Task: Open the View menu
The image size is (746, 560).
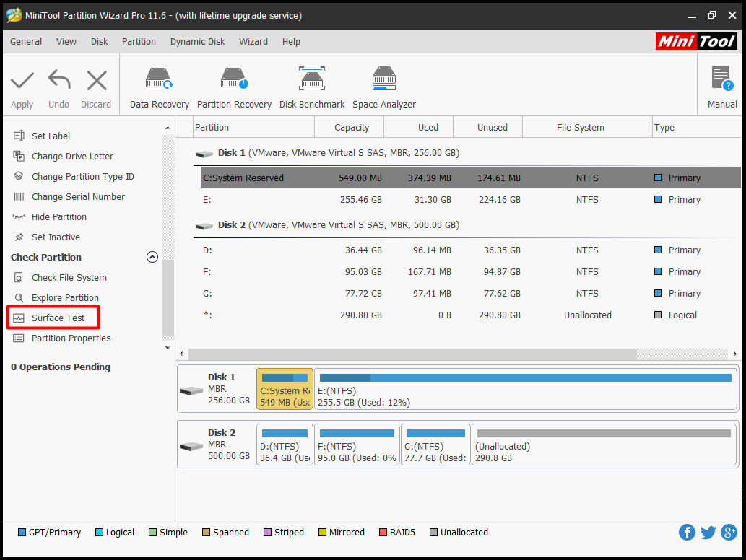Action: (x=66, y=41)
